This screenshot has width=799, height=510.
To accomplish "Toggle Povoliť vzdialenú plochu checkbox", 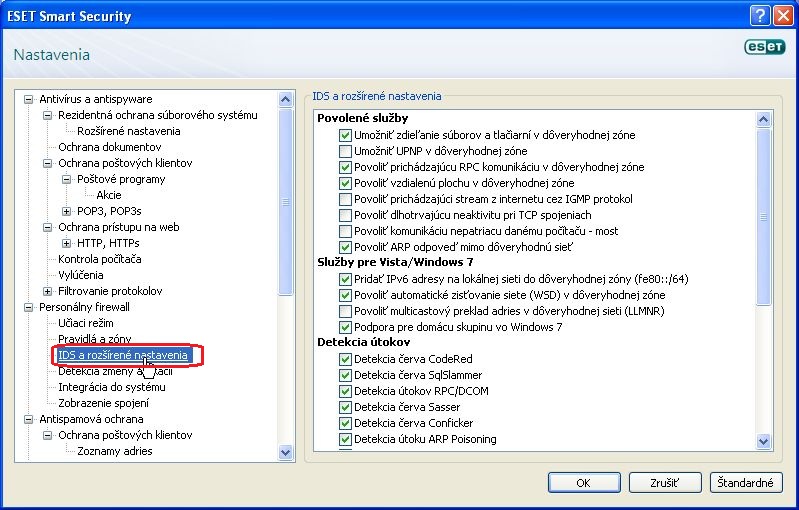I will click(x=345, y=183).
